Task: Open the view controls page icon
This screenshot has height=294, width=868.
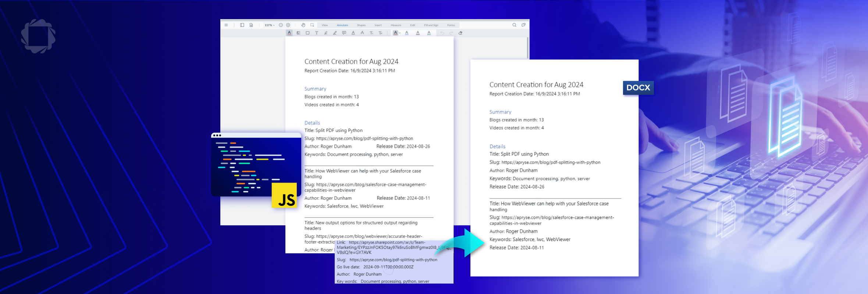Action: [251, 25]
